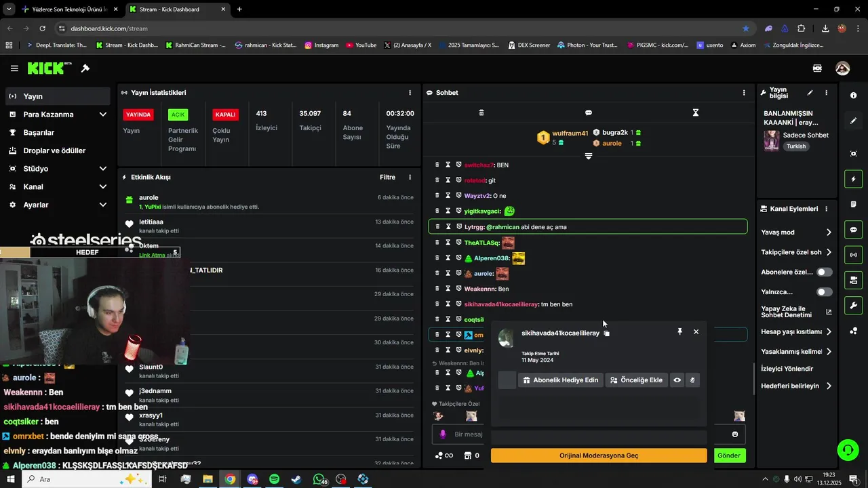Click the moderator hammer icon in header
The image size is (868, 488).
coord(85,68)
